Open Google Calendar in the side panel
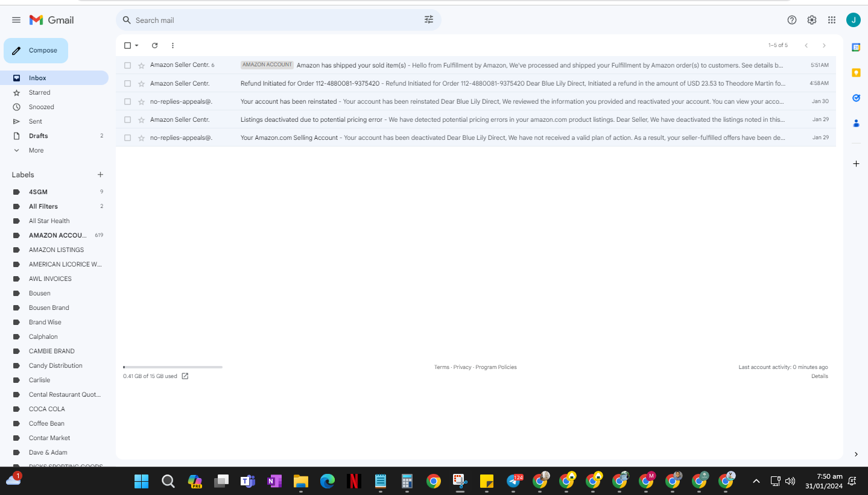Viewport: 868px width, 495px height. (856, 47)
